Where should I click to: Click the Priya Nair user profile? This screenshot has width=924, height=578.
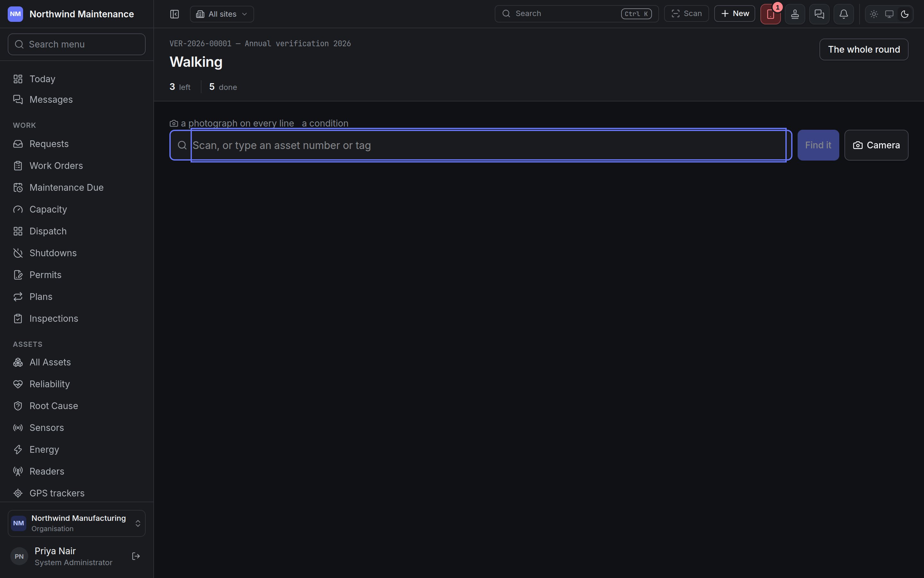click(62, 556)
